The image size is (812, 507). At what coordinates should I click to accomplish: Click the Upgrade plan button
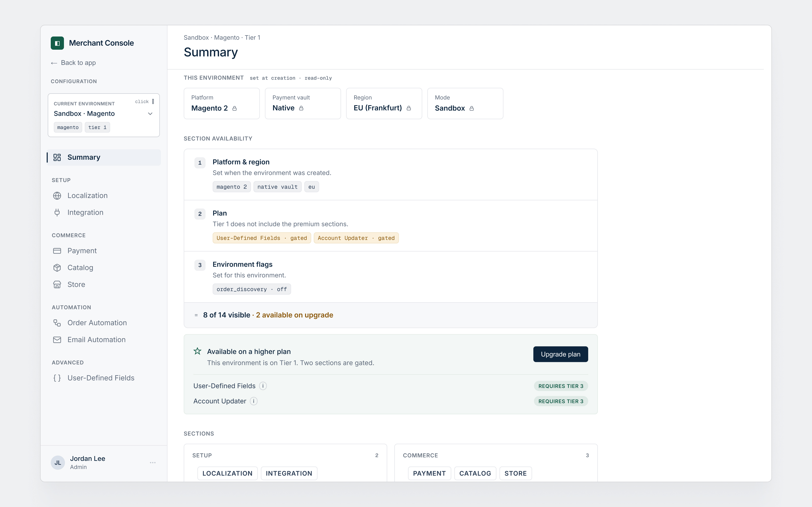(560, 354)
